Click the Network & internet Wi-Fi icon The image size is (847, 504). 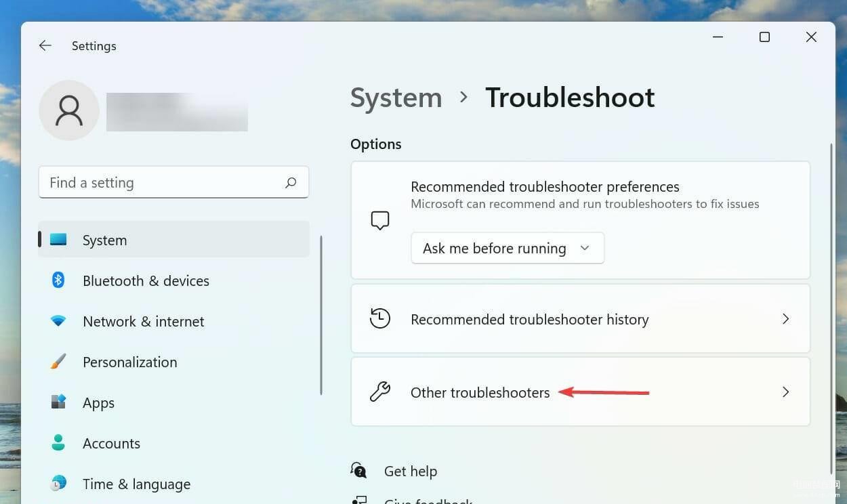[58, 321]
